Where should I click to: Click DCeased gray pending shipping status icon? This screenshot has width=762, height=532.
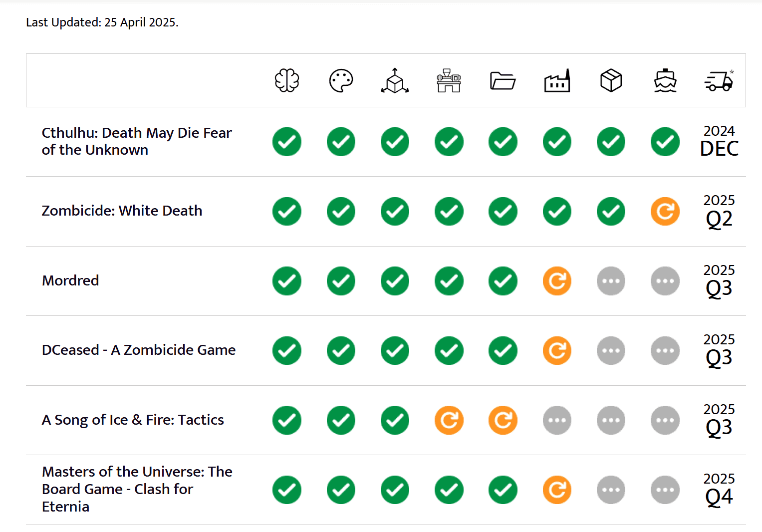pos(665,350)
